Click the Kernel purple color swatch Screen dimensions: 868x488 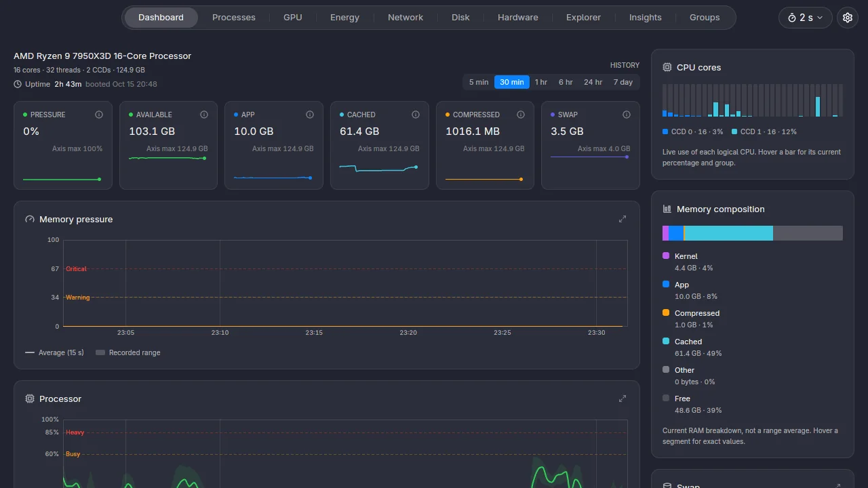(x=666, y=256)
